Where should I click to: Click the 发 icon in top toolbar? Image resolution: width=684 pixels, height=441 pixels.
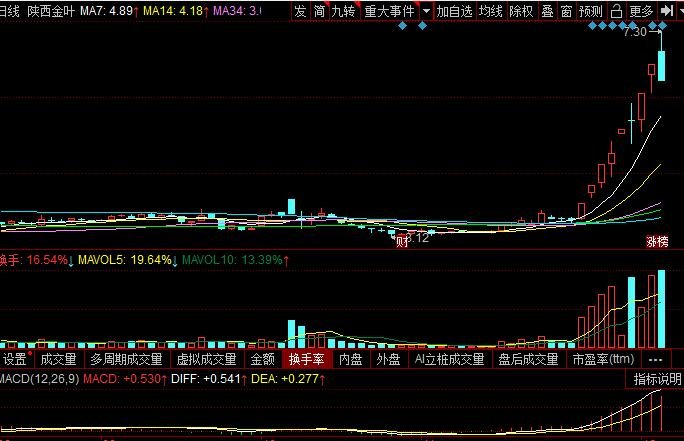[300, 11]
